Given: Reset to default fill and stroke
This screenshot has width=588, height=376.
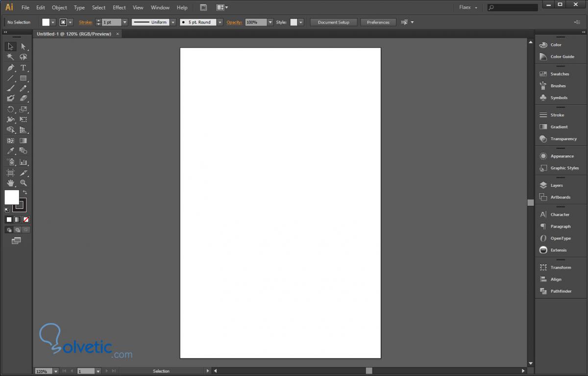Looking at the screenshot, I should click(x=7, y=210).
